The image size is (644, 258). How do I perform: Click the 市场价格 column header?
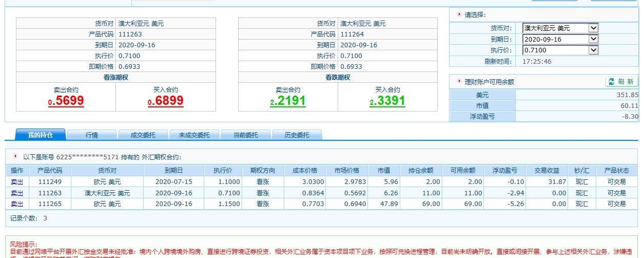tap(347, 171)
